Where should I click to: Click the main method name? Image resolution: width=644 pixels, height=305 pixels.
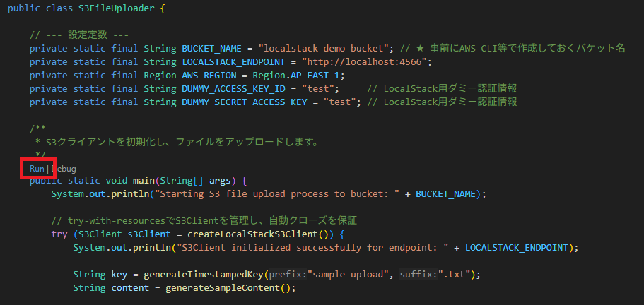[x=144, y=181]
